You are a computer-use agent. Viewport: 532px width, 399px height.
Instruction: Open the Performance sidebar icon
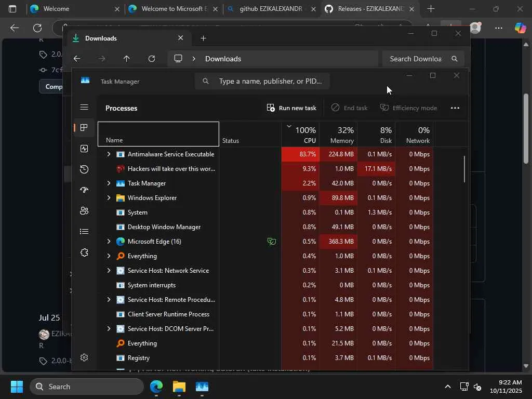84,149
